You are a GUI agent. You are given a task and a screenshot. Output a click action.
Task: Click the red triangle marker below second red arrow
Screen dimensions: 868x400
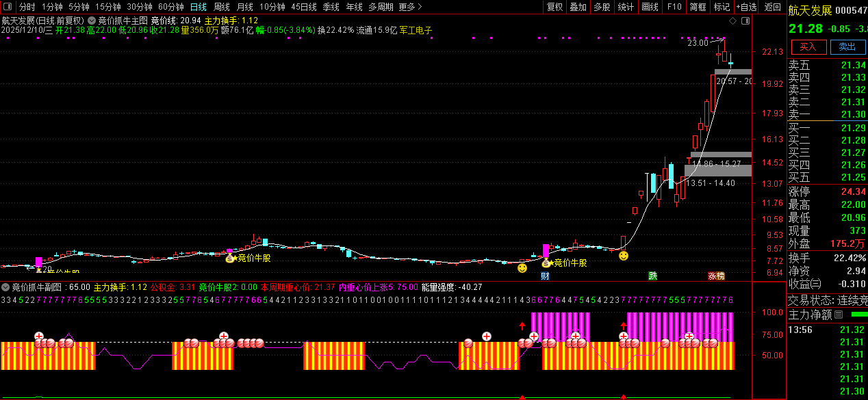pos(624,397)
